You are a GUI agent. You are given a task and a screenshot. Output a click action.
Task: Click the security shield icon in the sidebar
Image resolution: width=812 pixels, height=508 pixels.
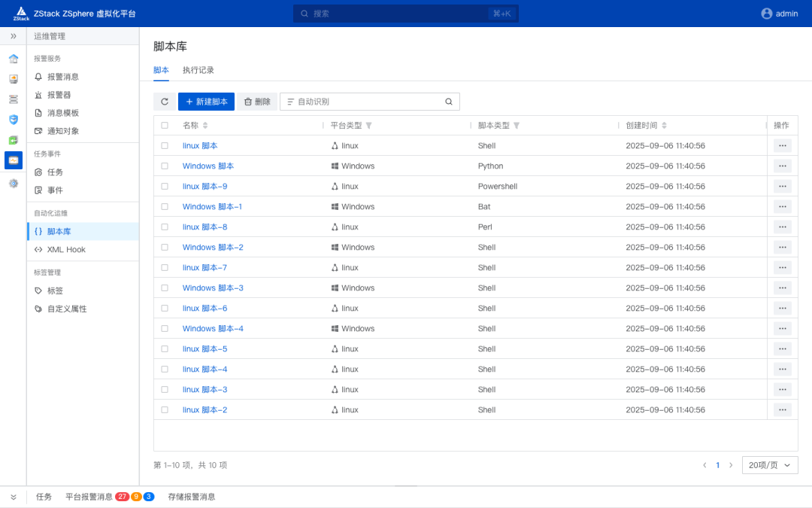14,119
